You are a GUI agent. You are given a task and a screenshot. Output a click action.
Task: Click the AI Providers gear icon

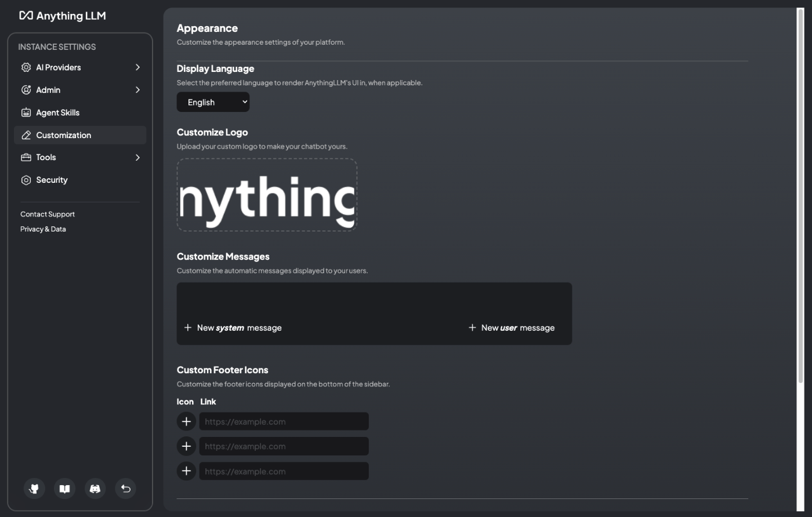pos(26,67)
